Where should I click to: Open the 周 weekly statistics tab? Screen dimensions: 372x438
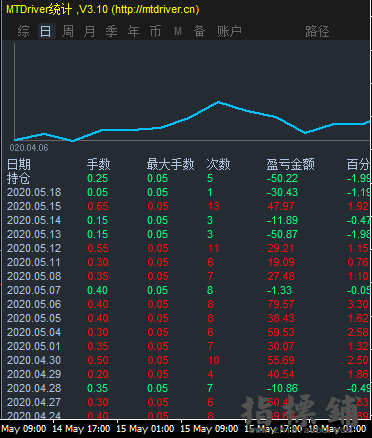[68, 31]
